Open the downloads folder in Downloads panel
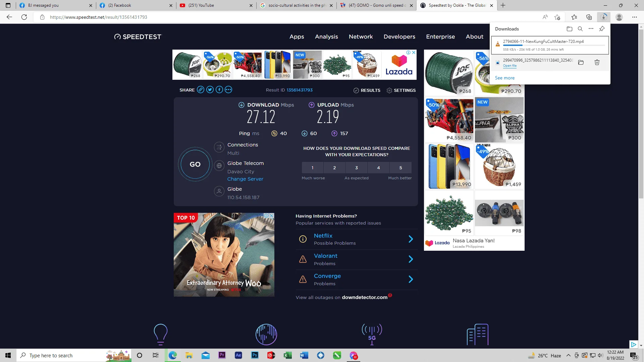644x362 pixels. coord(570,29)
